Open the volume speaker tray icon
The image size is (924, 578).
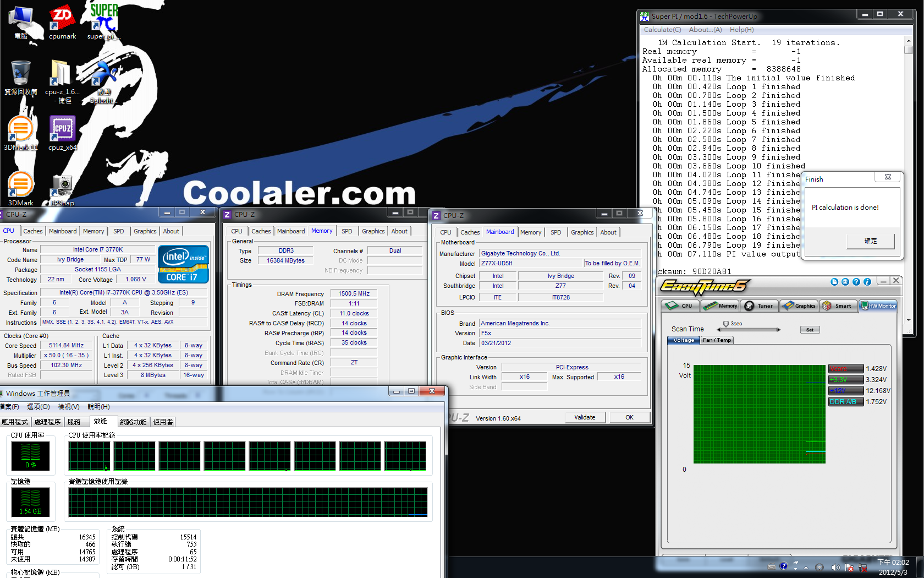(835, 568)
